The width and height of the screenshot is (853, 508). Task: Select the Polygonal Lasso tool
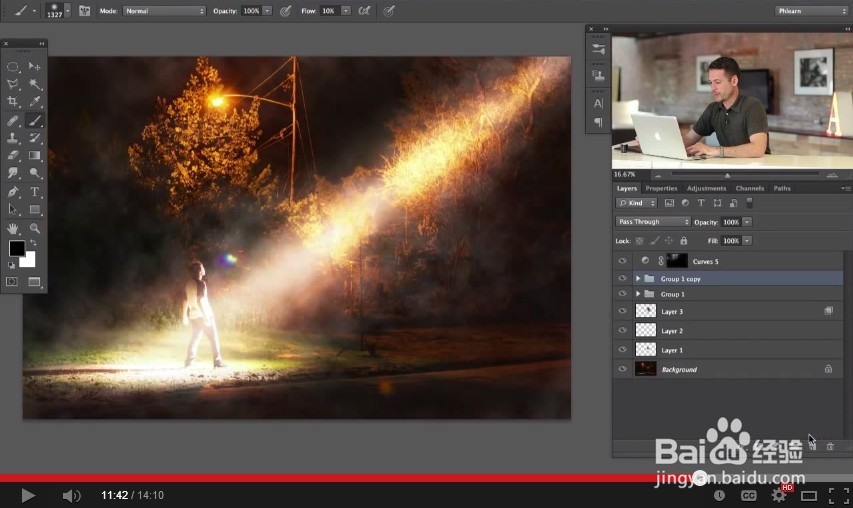(x=13, y=84)
